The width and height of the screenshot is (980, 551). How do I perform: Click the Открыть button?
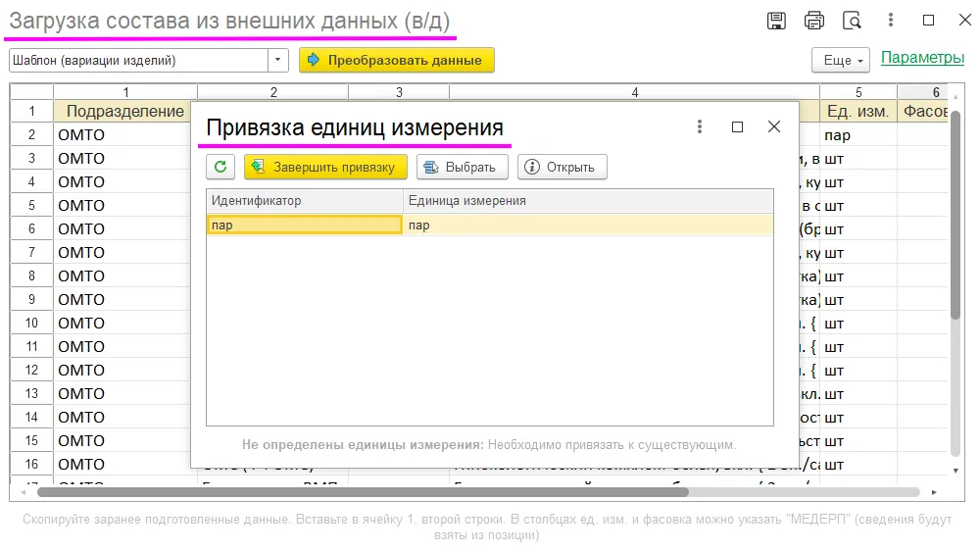[562, 167]
